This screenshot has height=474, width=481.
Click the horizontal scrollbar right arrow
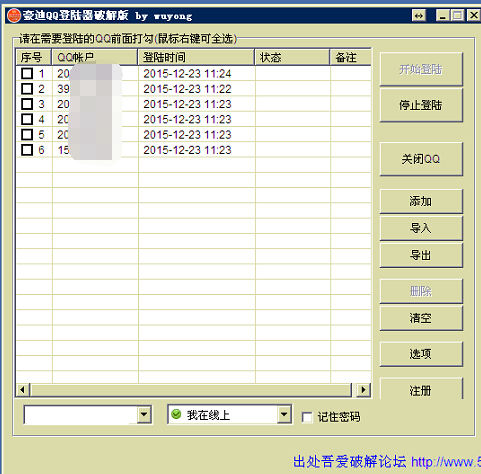click(363, 389)
